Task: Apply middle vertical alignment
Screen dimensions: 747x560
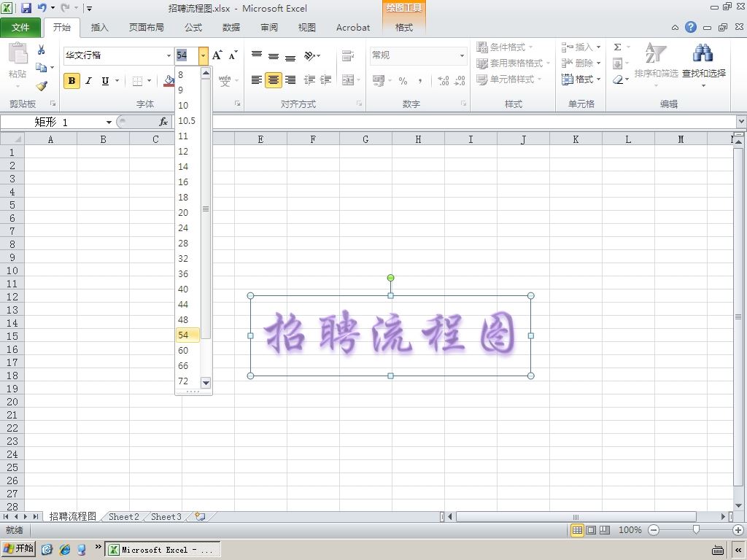Action: point(274,55)
